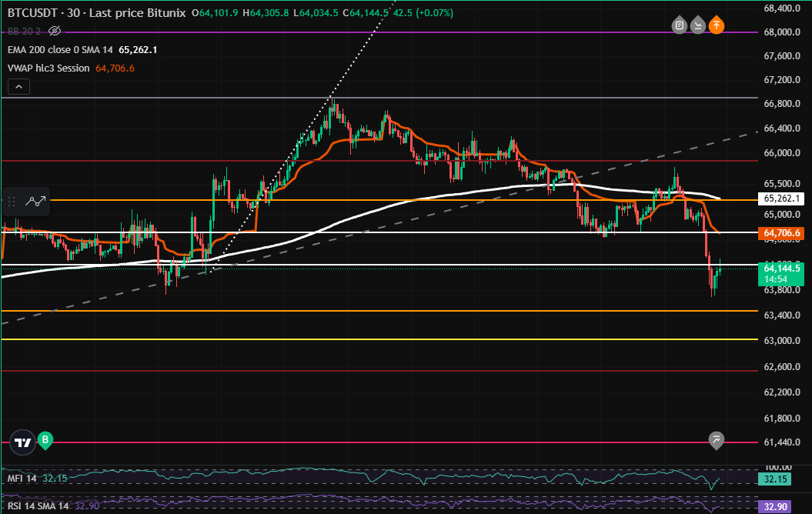The height and width of the screenshot is (514, 812).
Task: Click the 68,000.0 price scale label
Action: [x=782, y=32]
